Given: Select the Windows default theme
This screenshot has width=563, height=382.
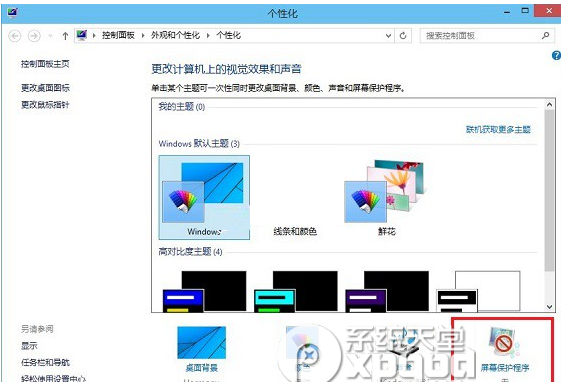Looking at the screenshot, I should [204, 197].
